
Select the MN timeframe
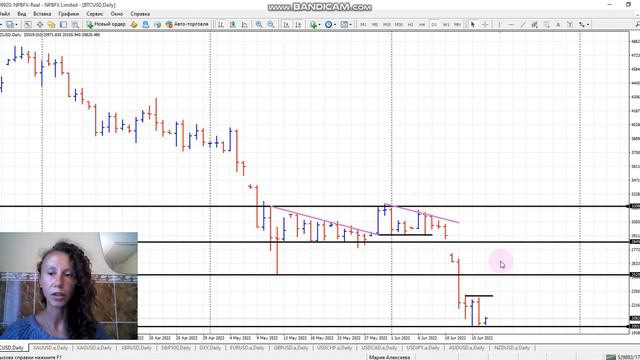click(x=458, y=24)
